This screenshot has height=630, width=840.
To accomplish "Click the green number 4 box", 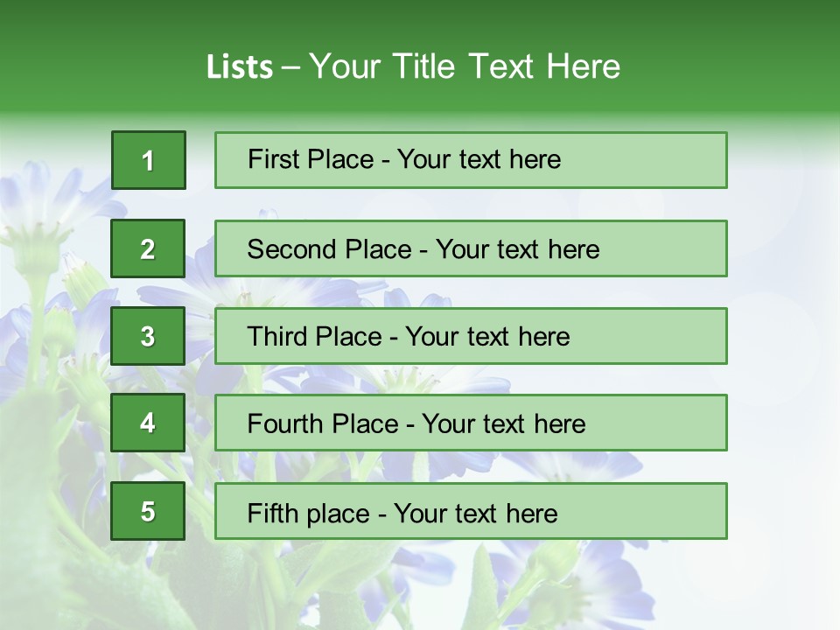I will (x=148, y=423).
